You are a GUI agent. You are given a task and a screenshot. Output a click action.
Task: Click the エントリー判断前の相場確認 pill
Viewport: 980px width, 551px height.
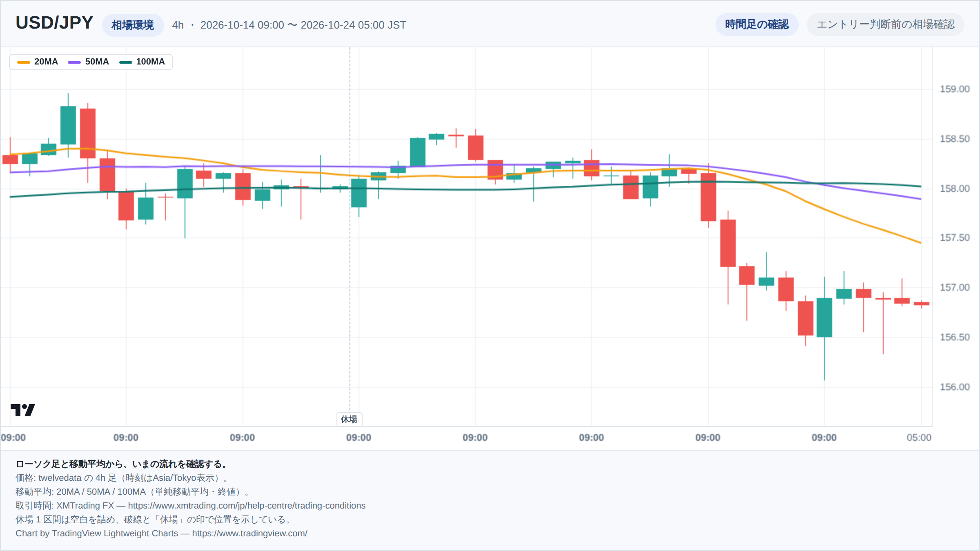(x=885, y=24)
